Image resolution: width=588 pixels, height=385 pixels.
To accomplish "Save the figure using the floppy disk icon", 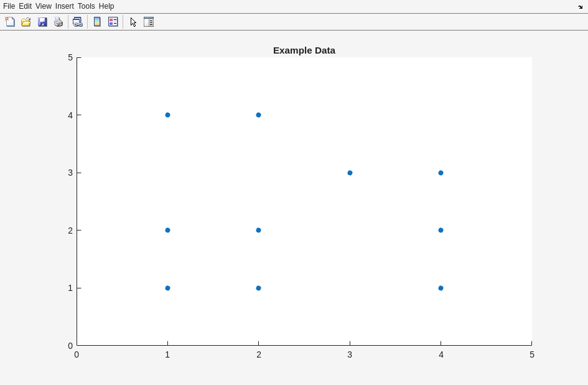I will [42, 22].
